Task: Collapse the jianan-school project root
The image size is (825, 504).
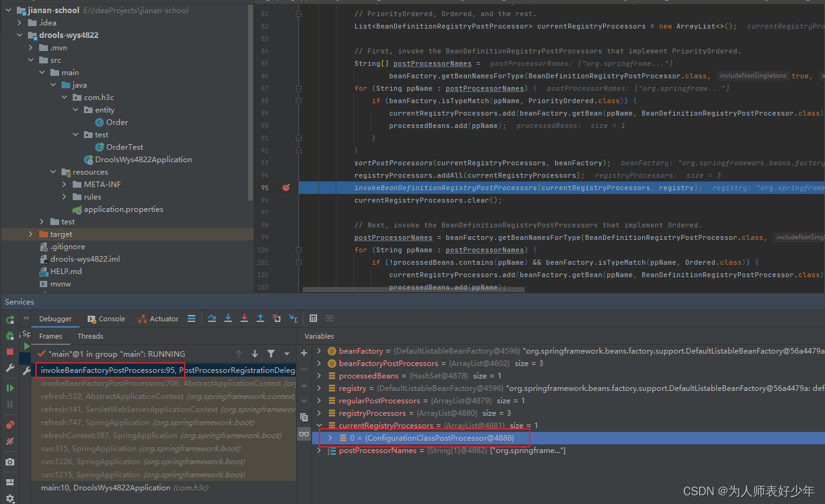Action: pos(9,10)
